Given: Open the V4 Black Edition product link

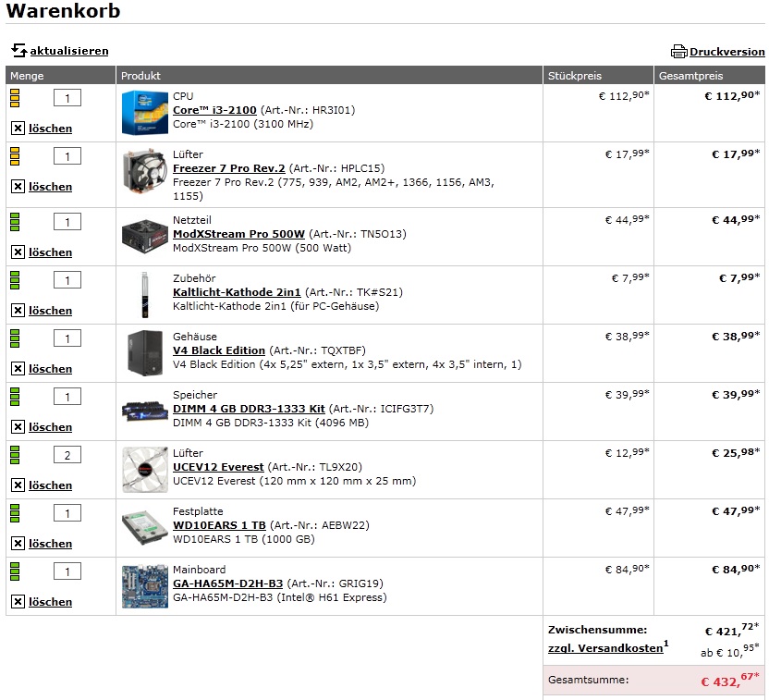Looking at the screenshot, I should click(x=219, y=350).
